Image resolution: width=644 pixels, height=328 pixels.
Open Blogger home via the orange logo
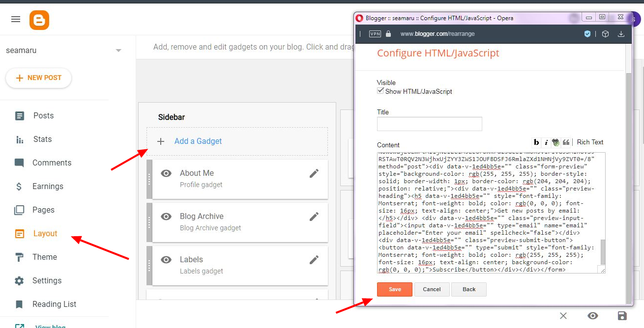pyautogui.click(x=39, y=21)
